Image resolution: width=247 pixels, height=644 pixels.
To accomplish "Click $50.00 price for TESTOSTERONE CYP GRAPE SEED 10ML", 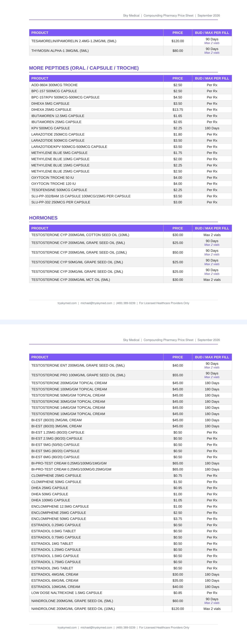I will [x=178, y=253].
